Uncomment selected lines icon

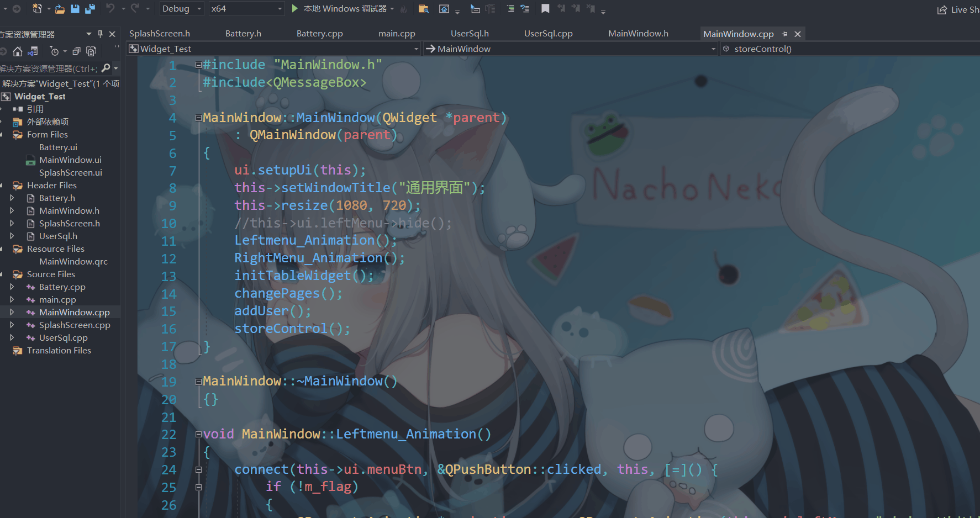click(x=525, y=9)
